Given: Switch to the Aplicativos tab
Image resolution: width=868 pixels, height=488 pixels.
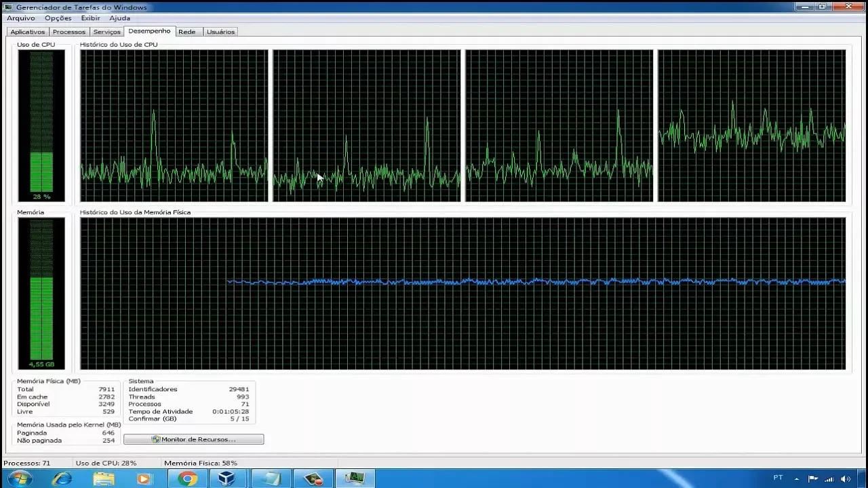Looking at the screenshot, I should [28, 32].
